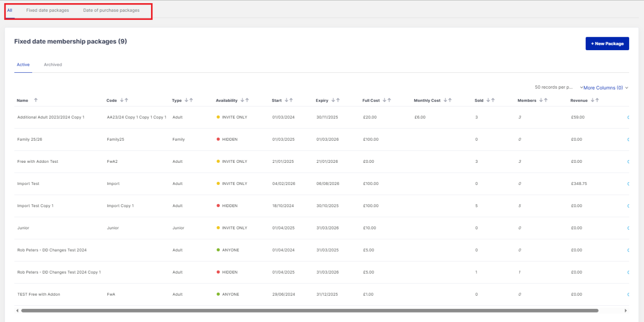Image resolution: width=644 pixels, height=322 pixels.
Task: Sort the Sold column with its arrows
Action: coord(490,100)
